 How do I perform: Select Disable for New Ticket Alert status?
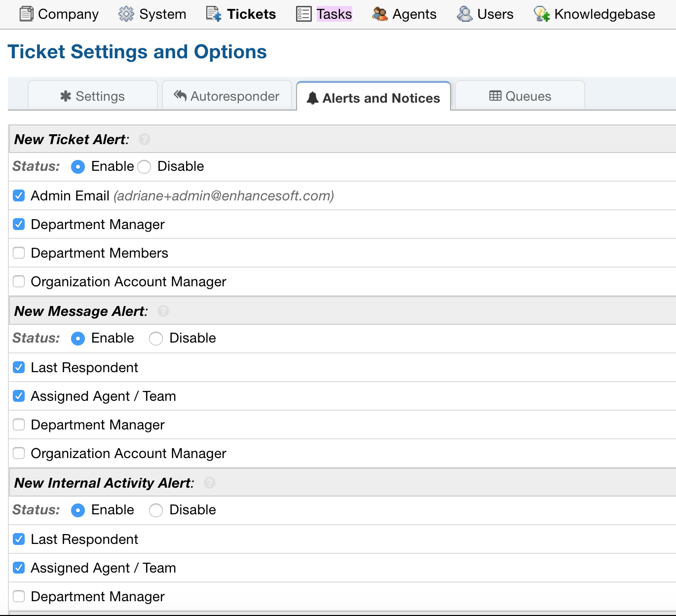[144, 167]
